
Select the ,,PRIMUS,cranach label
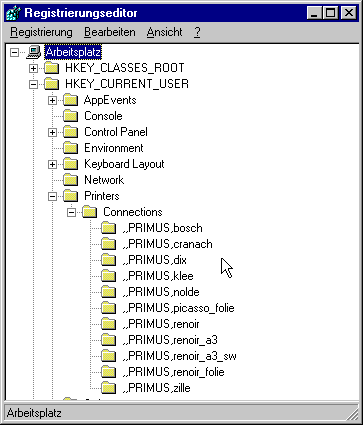[167, 244]
